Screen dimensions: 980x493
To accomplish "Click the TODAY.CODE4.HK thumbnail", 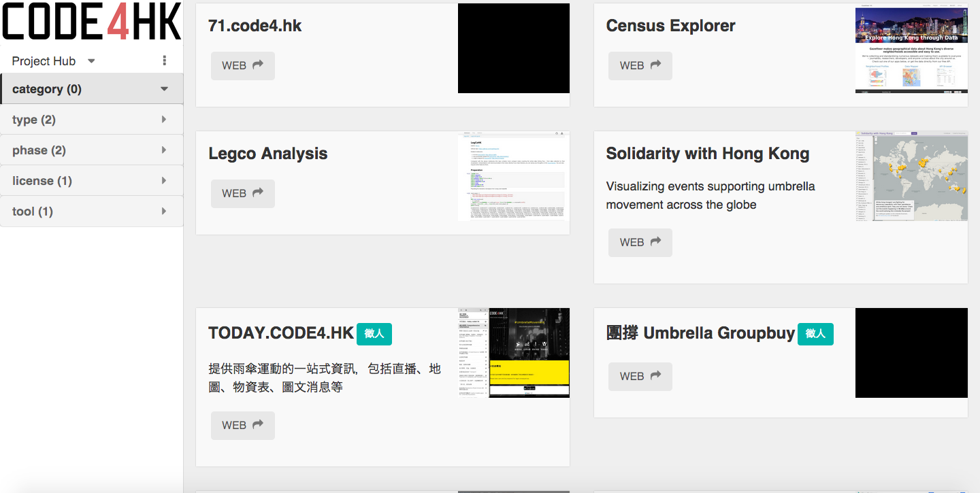I will 514,353.
